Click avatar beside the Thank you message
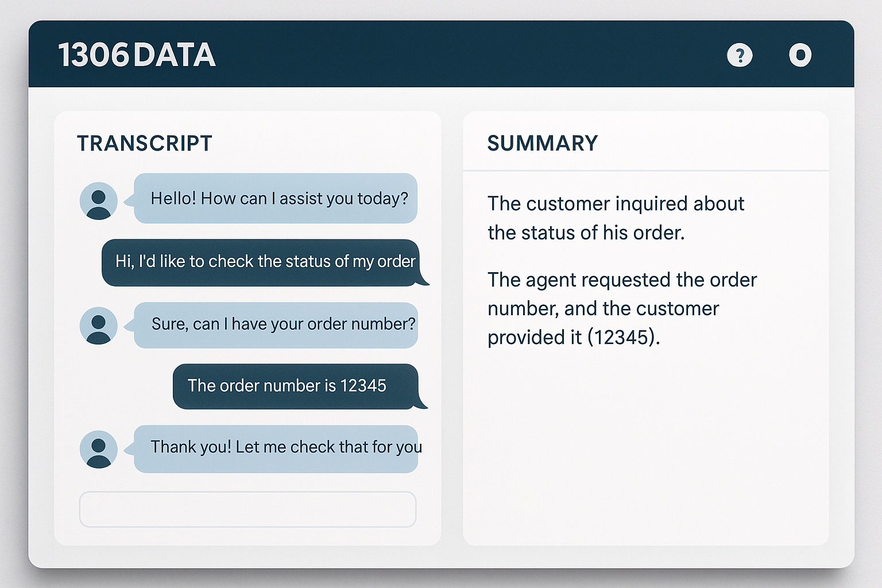This screenshot has height=588, width=882. [x=98, y=449]
